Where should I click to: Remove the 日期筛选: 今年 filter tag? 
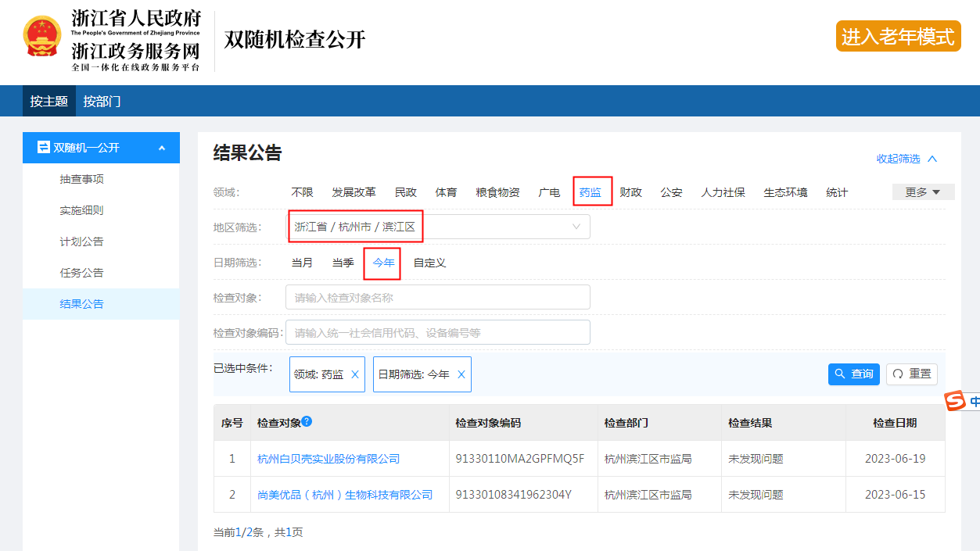(461, 374)
